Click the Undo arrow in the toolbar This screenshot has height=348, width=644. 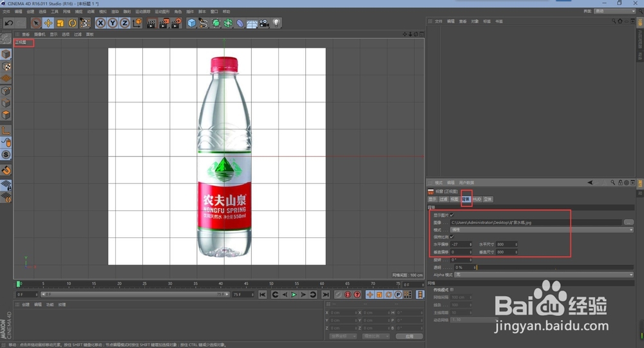pos(8,23)
